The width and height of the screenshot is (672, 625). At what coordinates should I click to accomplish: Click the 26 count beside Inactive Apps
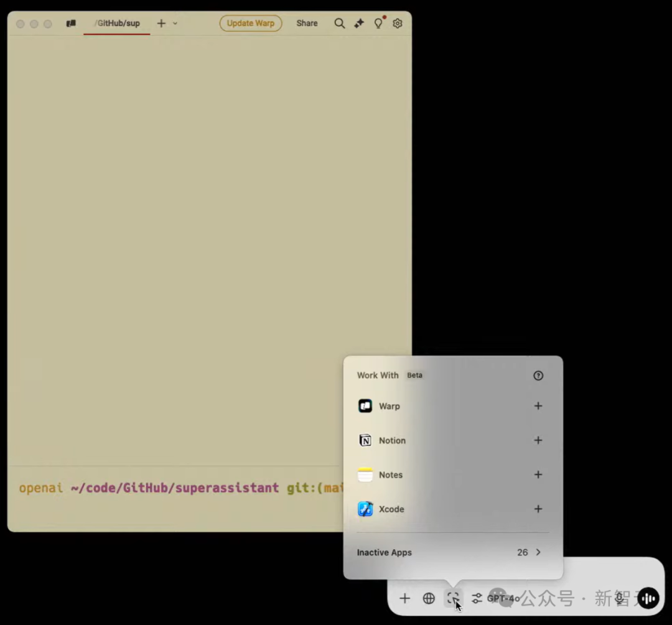523,553
